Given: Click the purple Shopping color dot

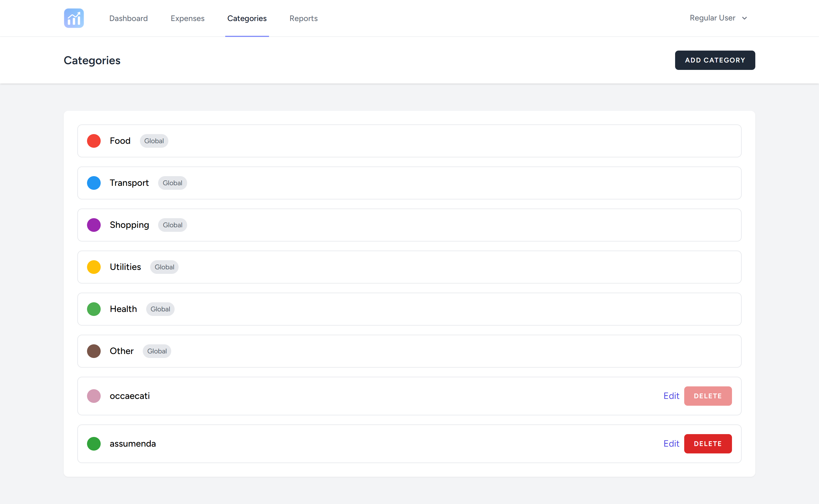Looking at the screenshot, I should click(94, 225).
